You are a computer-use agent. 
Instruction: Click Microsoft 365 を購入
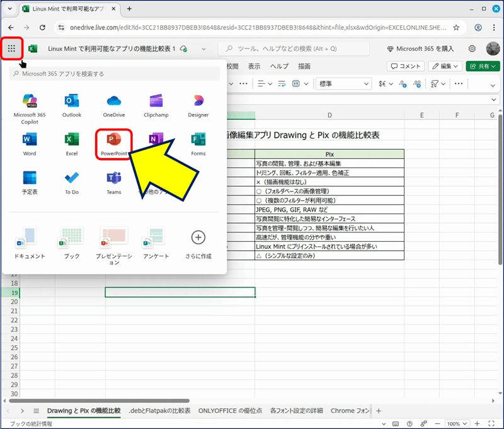420,49
